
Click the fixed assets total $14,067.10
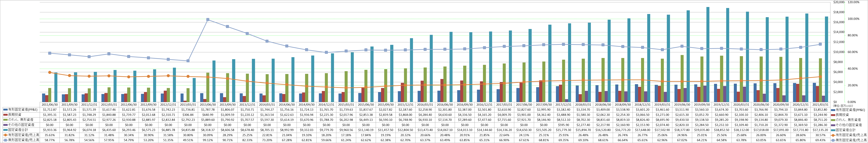point(445,130)
